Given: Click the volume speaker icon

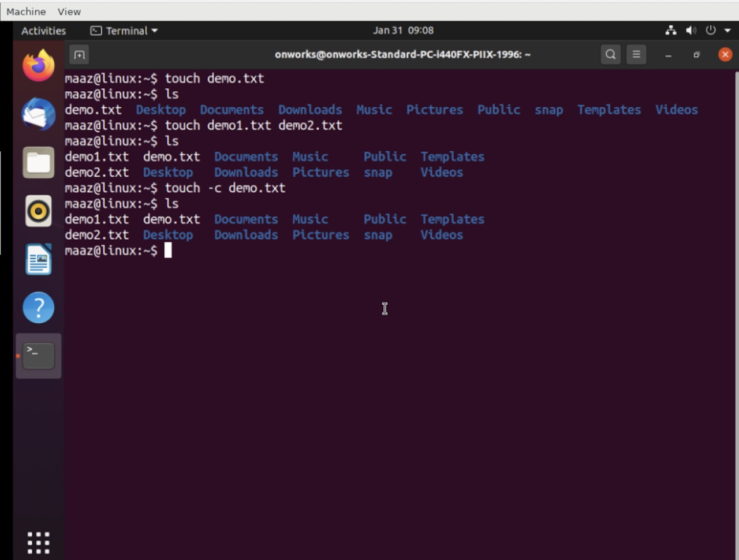Looking at the screenshot, I should [691, 31].
